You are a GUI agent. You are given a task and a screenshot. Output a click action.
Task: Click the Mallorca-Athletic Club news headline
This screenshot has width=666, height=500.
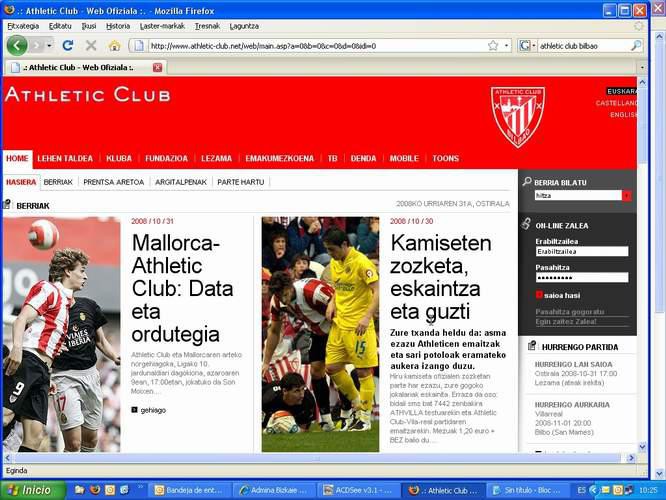pyautogui.click(x=182, y=288)
